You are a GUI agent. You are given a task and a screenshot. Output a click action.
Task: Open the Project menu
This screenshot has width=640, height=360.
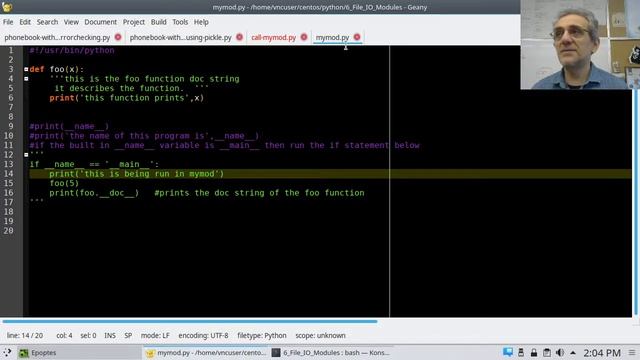pos(134,22)
